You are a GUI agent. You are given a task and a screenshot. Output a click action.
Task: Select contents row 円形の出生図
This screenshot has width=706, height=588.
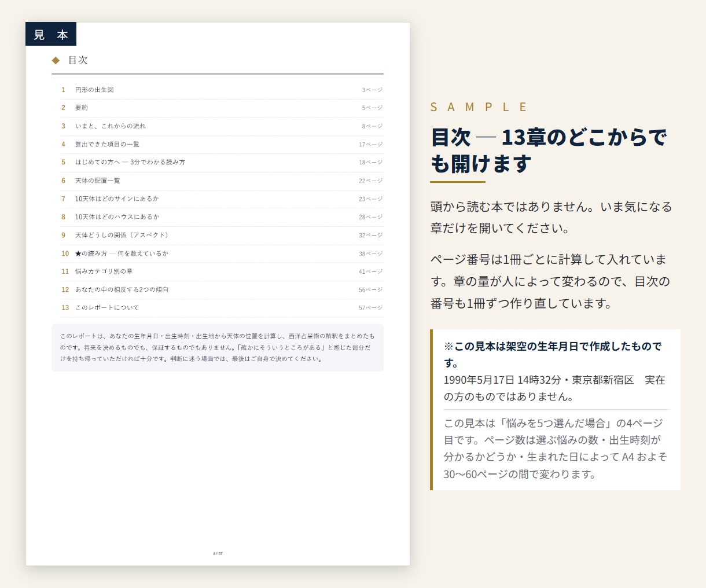pos(222,90)
